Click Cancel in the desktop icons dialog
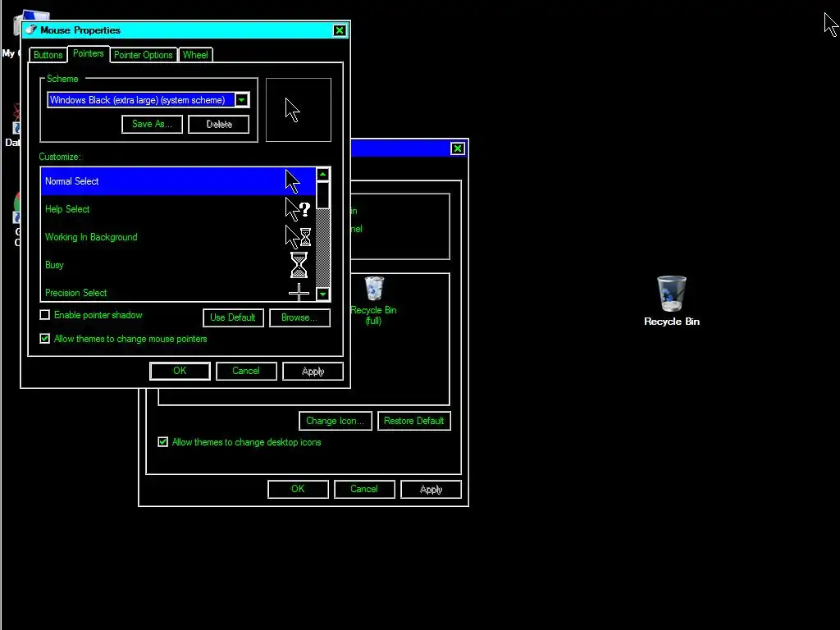Image resolution: width=840 pixels, height=630 pixels. (x=364, y=489)
